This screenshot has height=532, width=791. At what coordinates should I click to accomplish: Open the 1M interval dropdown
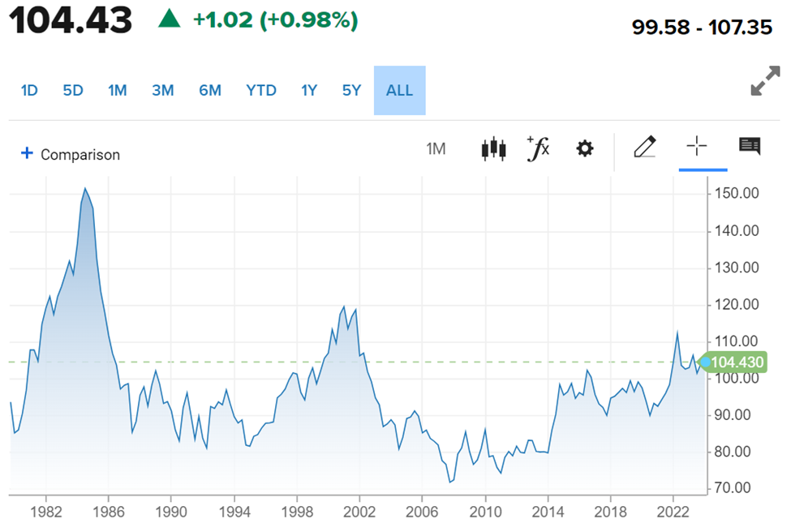(436, 148)
